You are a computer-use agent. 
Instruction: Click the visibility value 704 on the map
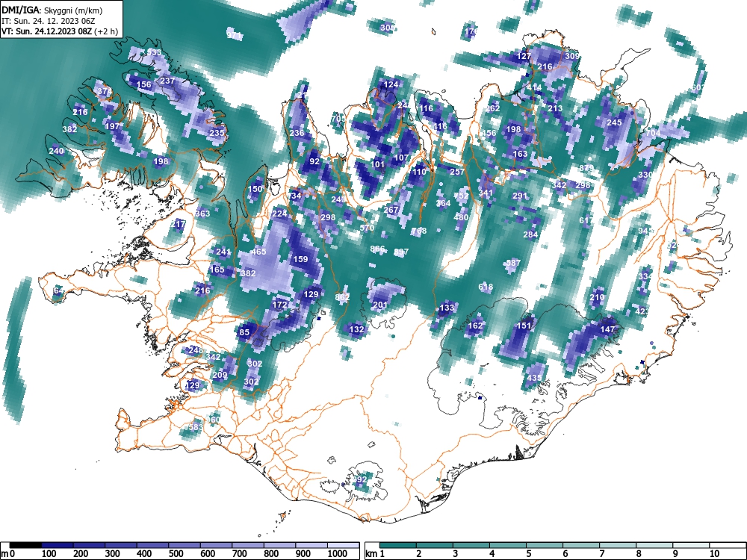pos(652,133)
